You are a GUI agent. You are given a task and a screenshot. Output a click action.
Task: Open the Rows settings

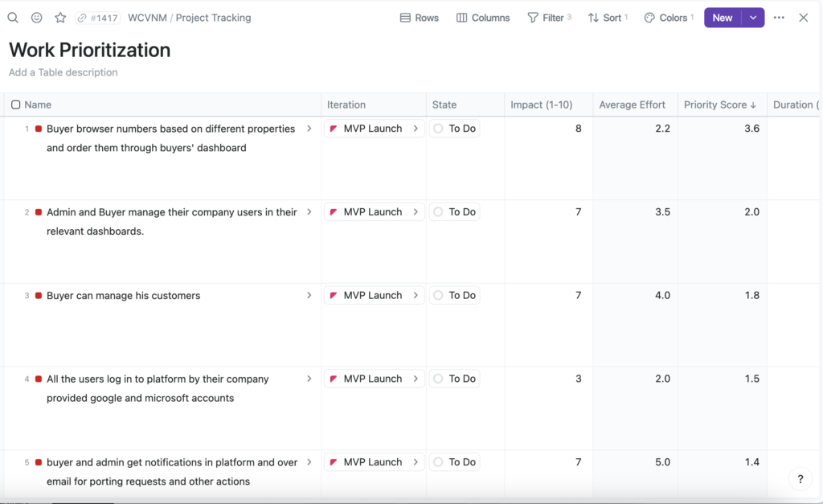pyautogui.click(x=420, y=18)
